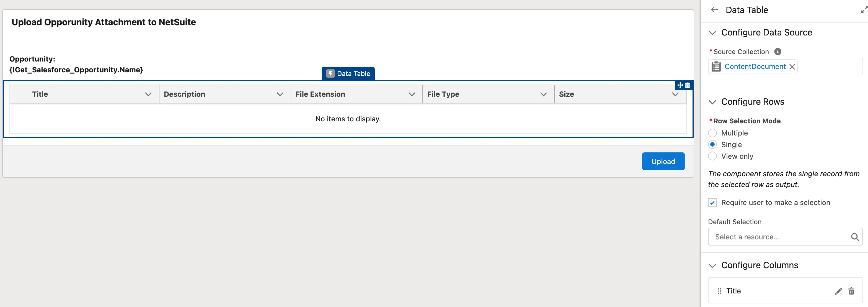Viewport: 868px width, 307px height.
Task: Open the File Extension column dropdown
Action: pyautogui.click(x=411, y=94)
